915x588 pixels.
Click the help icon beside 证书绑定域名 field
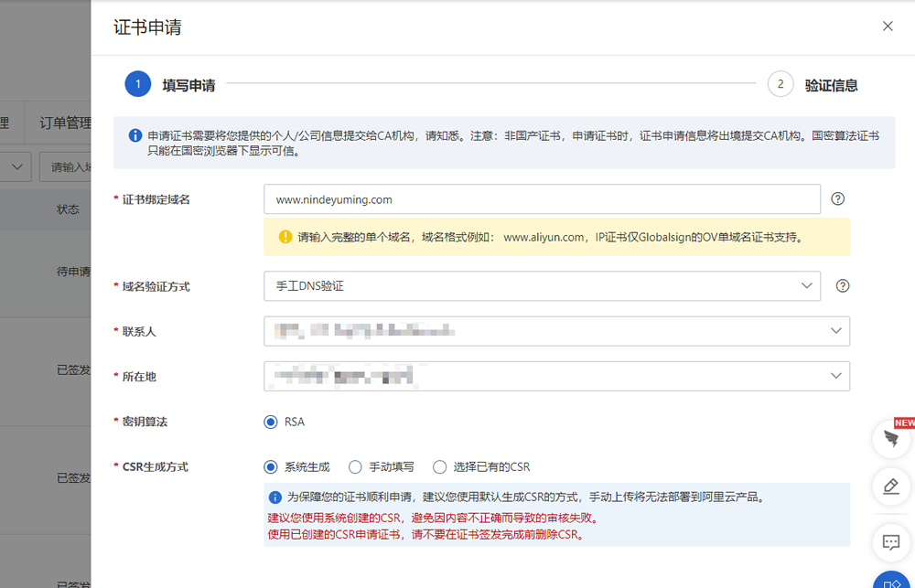coord(837,199)
